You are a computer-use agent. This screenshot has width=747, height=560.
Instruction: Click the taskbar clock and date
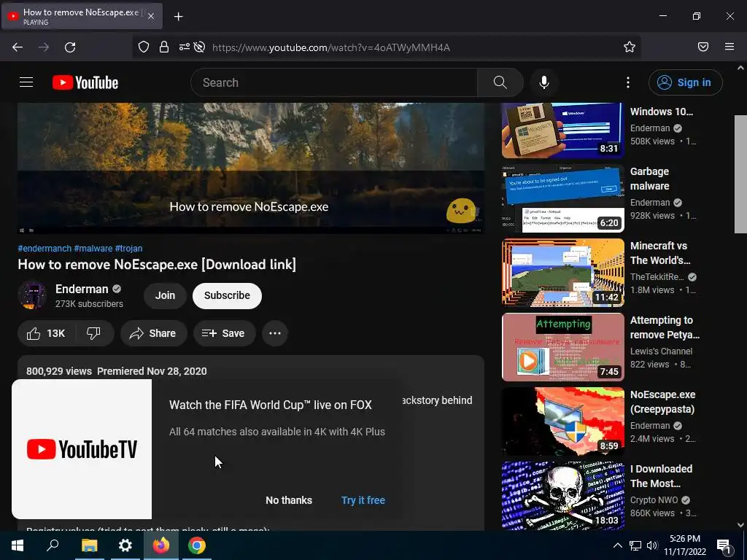684,545
